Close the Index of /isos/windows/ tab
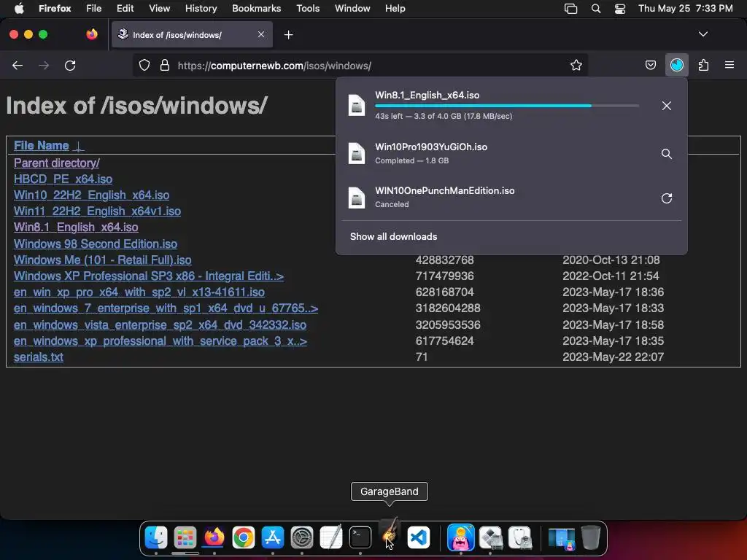Viewport: 747px width, 560px height. 261,34
